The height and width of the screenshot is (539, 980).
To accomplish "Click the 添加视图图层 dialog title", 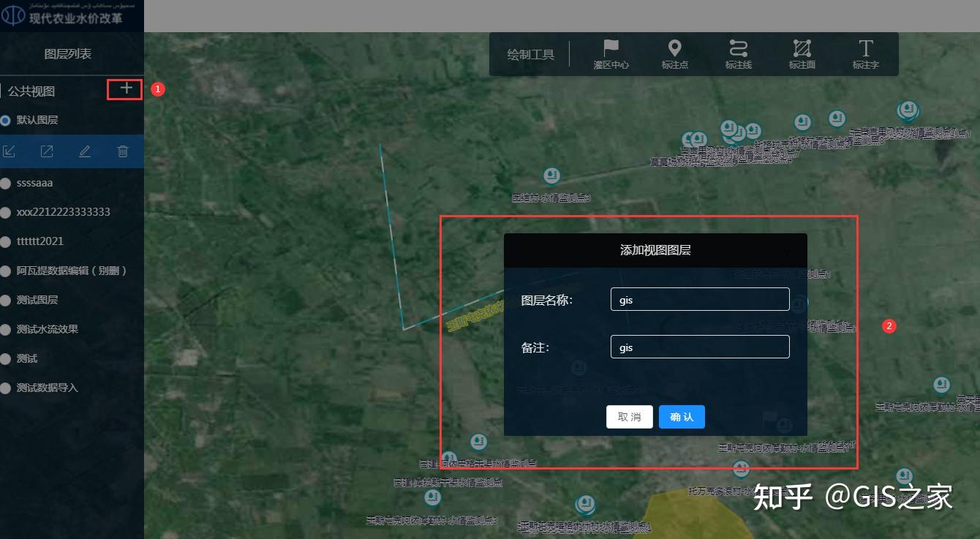I will pyautogui.click(x=655, y=250).
